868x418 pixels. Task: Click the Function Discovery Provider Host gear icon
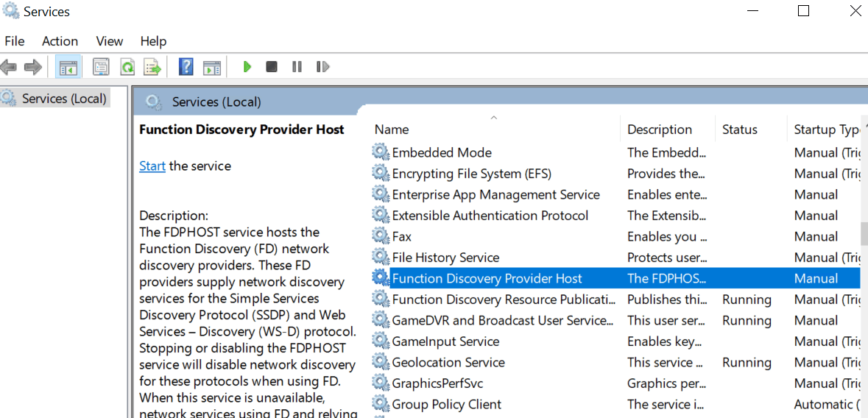(x=381, y=277)
